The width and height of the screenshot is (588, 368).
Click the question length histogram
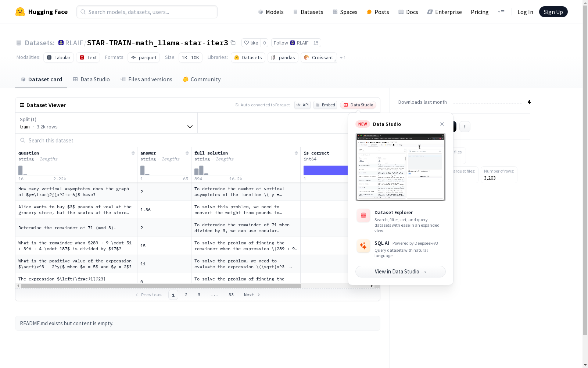coord(42,170)
